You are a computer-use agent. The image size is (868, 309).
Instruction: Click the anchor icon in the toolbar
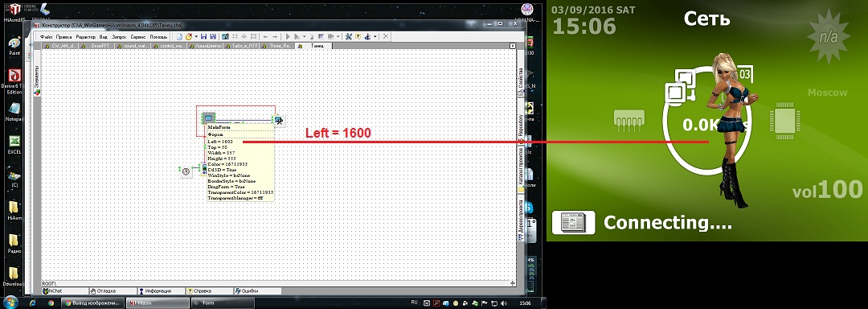pos(367,36)
